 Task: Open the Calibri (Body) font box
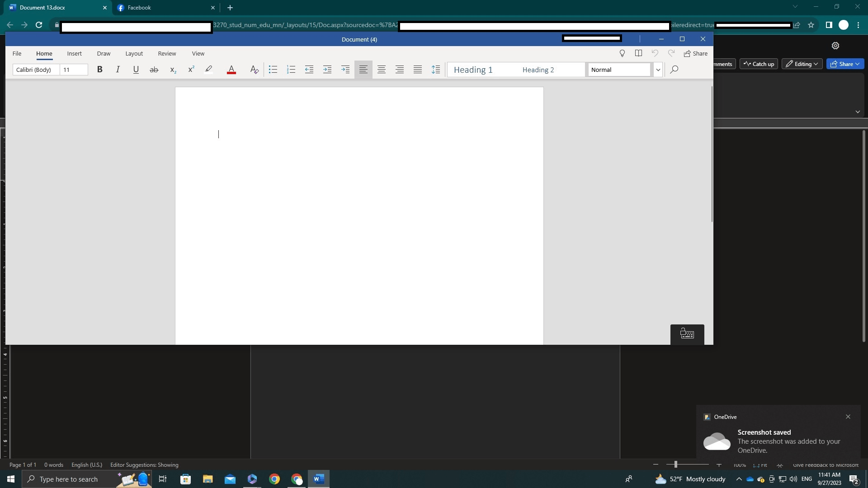pos(36,70)
